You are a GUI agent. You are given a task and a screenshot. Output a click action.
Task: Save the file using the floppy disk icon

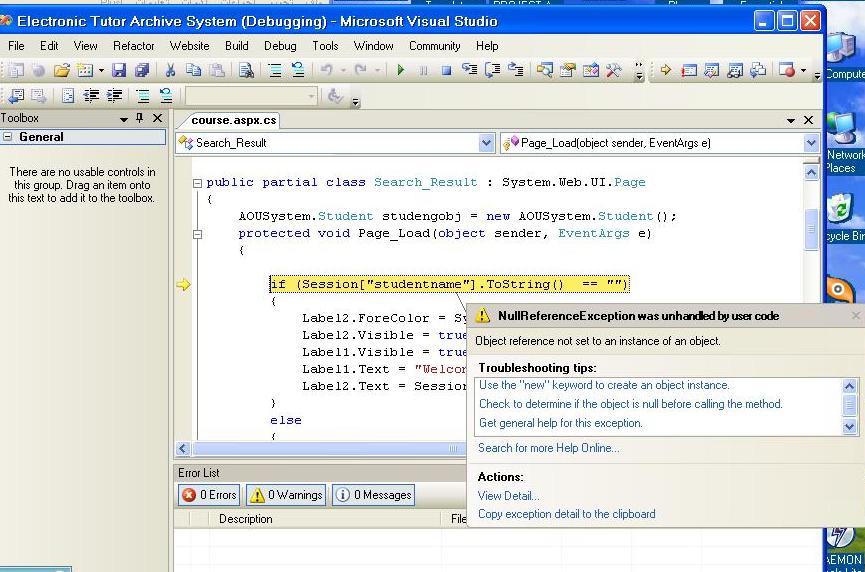pos(119,70)
